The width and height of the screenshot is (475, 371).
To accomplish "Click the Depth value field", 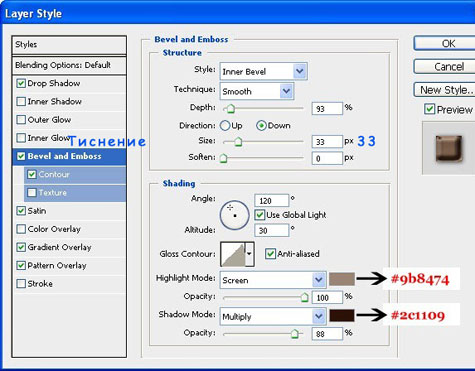I will 327,109.
